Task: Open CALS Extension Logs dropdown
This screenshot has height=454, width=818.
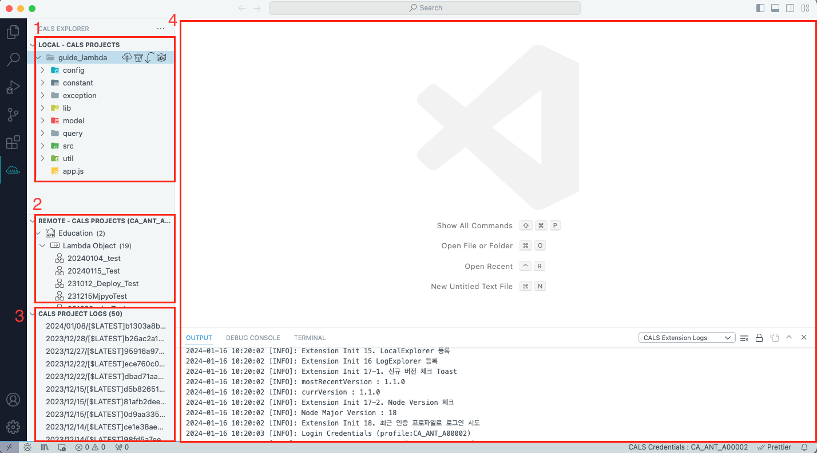Action: click(x=687, y=338)
